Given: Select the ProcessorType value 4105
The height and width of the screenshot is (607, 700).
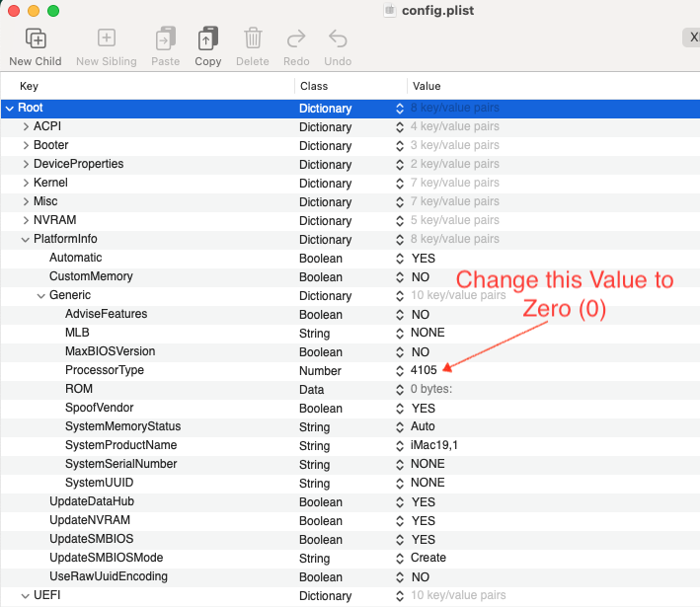Looking at the screenshot, I should [x=424, y=370].
